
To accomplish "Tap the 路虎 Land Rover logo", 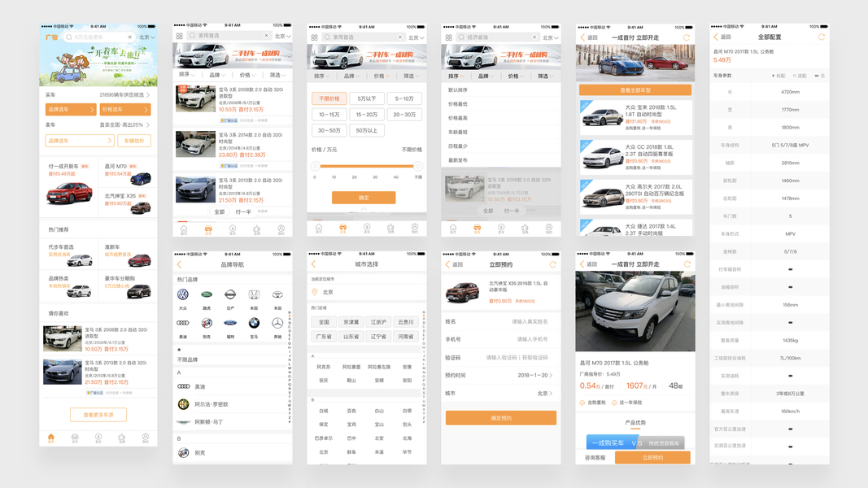I will (207, 295).
